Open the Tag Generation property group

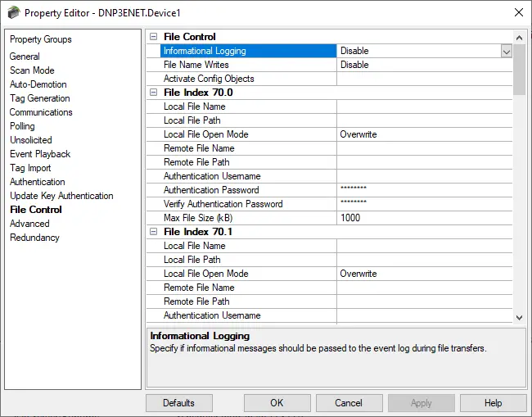[40, 98]
